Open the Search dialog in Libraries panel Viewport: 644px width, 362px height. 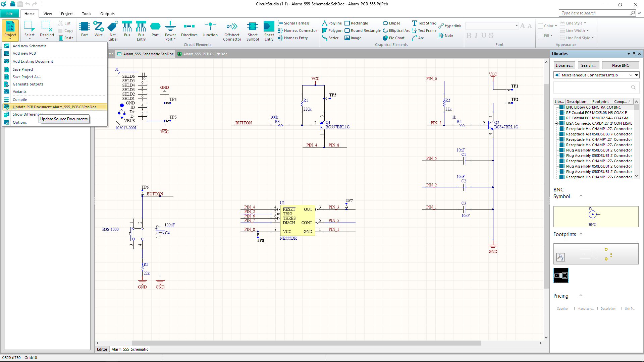[x=588, y=65]
